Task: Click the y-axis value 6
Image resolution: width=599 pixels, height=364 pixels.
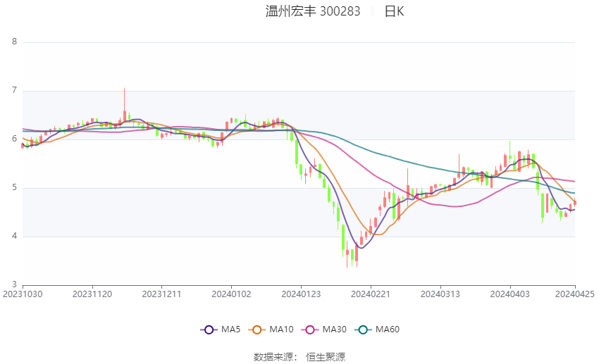Action: point(15,139)
